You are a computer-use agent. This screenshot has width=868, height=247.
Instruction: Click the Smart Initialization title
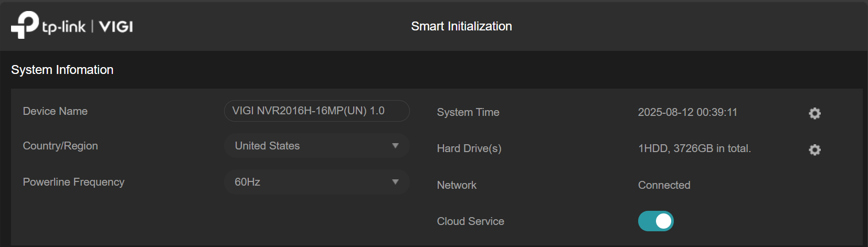pyautogui.click(x=461, y=26)
